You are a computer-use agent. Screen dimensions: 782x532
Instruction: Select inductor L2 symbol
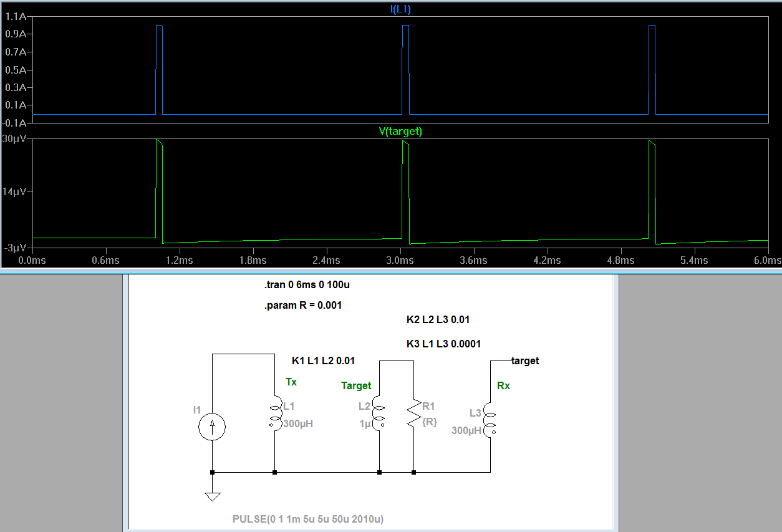pyautogui.click(x=379, y=414)
